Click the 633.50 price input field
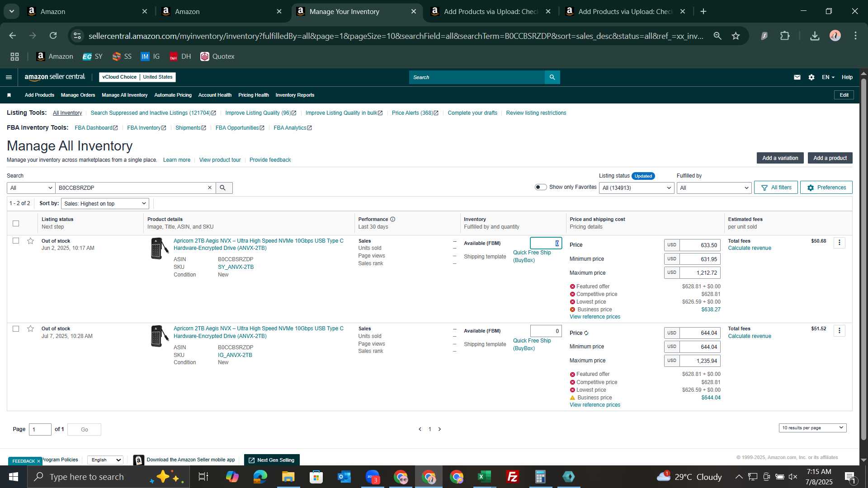Image resolution: width=868 pixels, height=488 pixels. pyautogui.click(x=700, y=245)
